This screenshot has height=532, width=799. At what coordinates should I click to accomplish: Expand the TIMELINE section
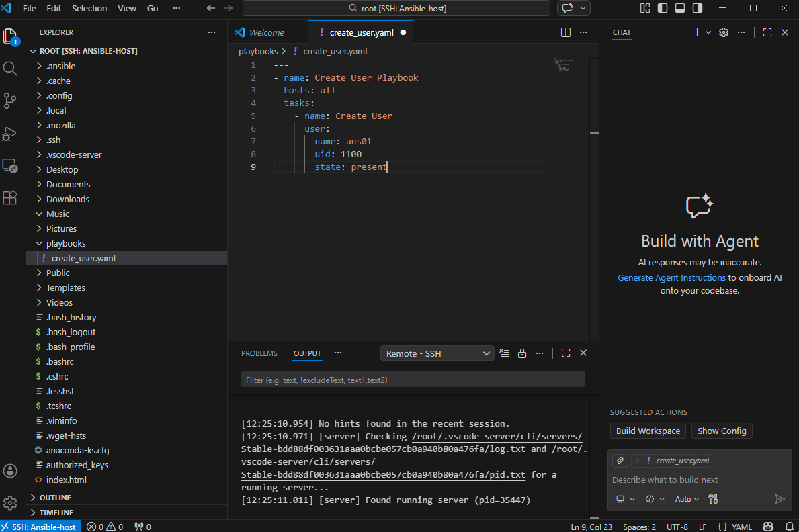[x=56, y=512]
